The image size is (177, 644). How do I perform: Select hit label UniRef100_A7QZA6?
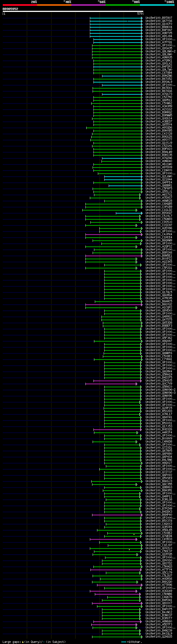coord(159,158)
